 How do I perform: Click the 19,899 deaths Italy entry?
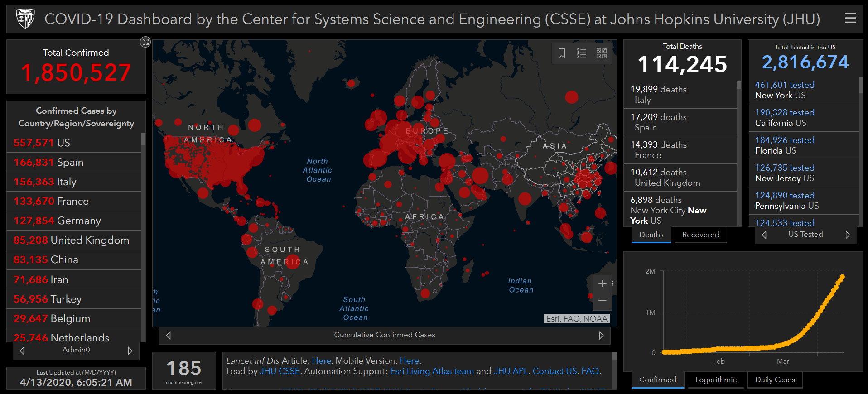pyautogui.click(x=680, y=95)
